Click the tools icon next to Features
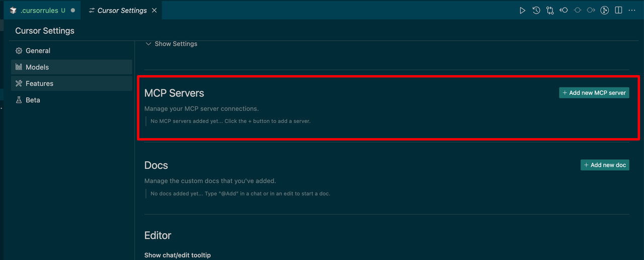 (19, 84)
